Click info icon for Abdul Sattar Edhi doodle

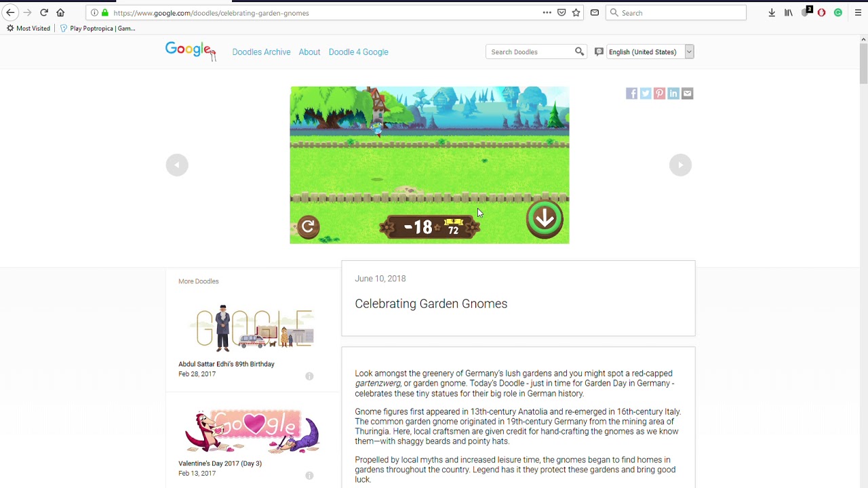(x=309, y=376)
